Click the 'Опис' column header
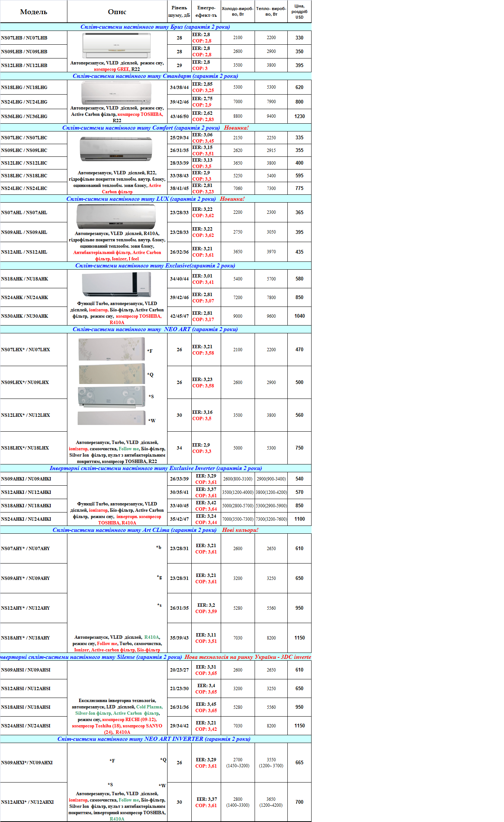Viewport: 504px width, 822px height. point(117,12)
